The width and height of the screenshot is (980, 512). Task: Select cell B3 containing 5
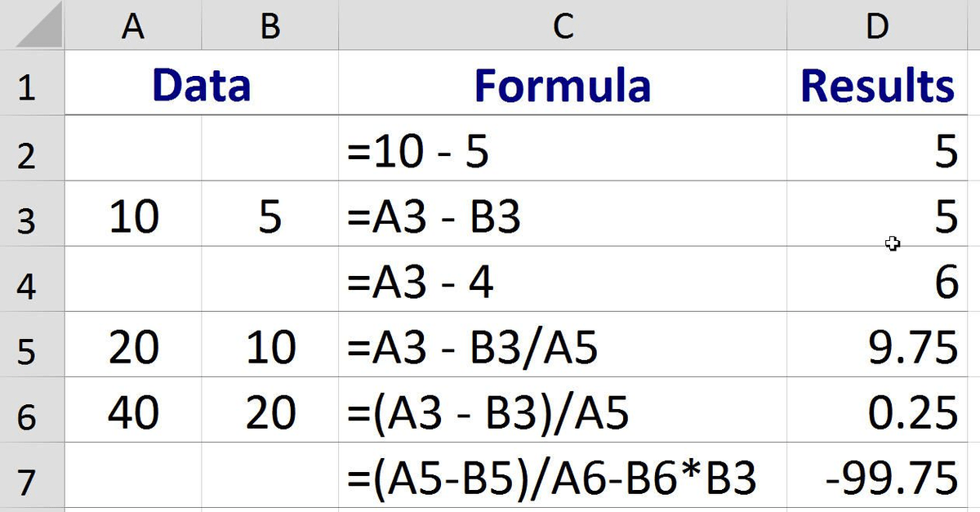click(269, 217)
